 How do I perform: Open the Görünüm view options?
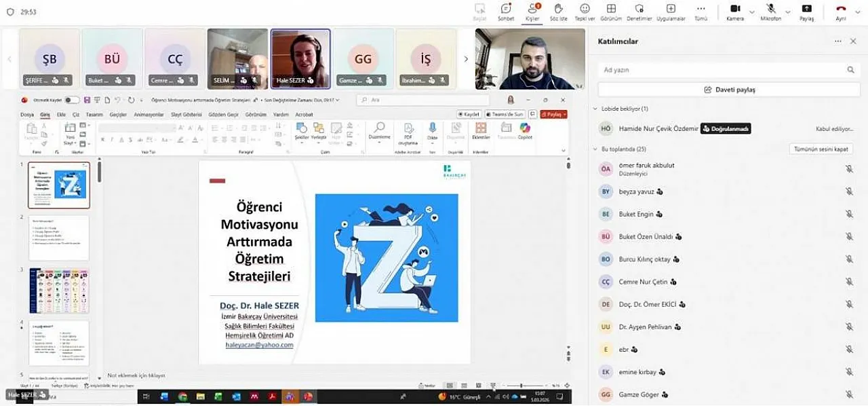[611, 11]
